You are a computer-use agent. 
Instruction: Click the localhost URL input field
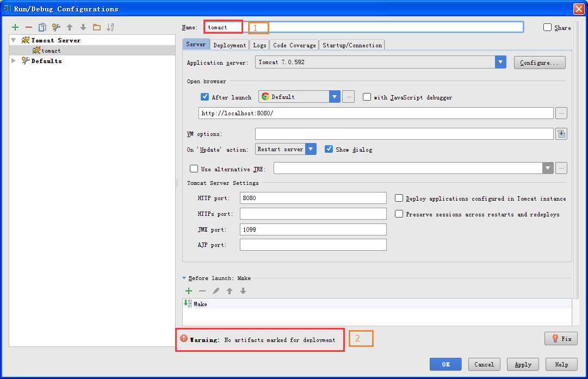click(x=376, y=113)
